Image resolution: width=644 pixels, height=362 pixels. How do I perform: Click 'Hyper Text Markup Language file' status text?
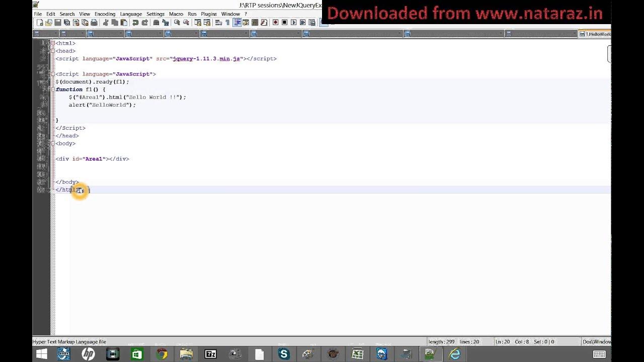(x=69, y=341)
